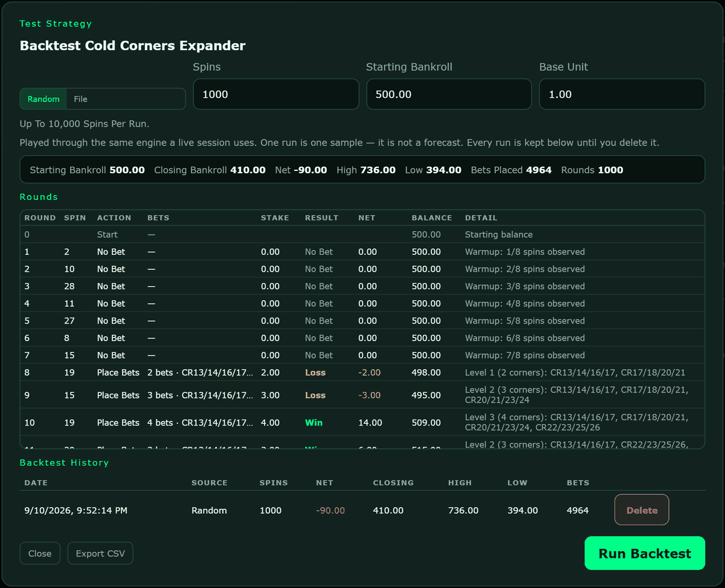
Task: Click the ACTION column header
Action: click(114, 218)
